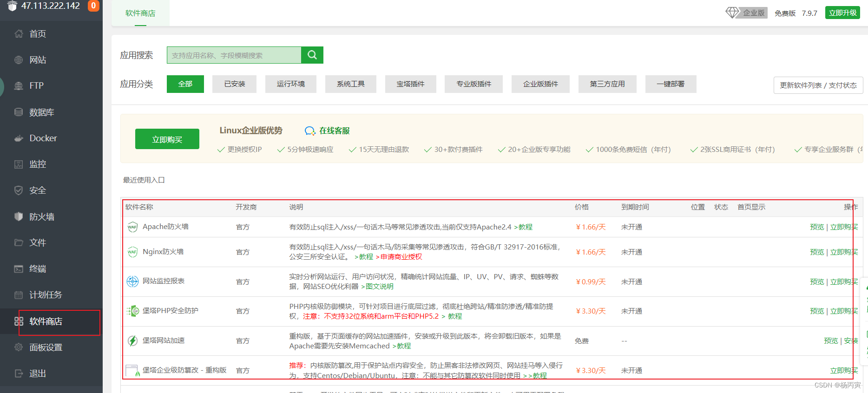Select the 全部 category filter

point(185,84)
